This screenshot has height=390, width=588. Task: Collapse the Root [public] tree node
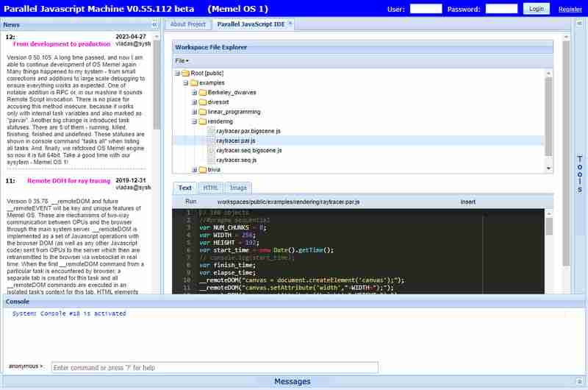pyautogui.click(x=177, y=73)
